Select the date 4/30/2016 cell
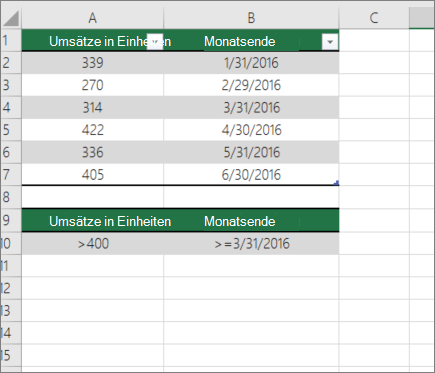 coord(251,130)
